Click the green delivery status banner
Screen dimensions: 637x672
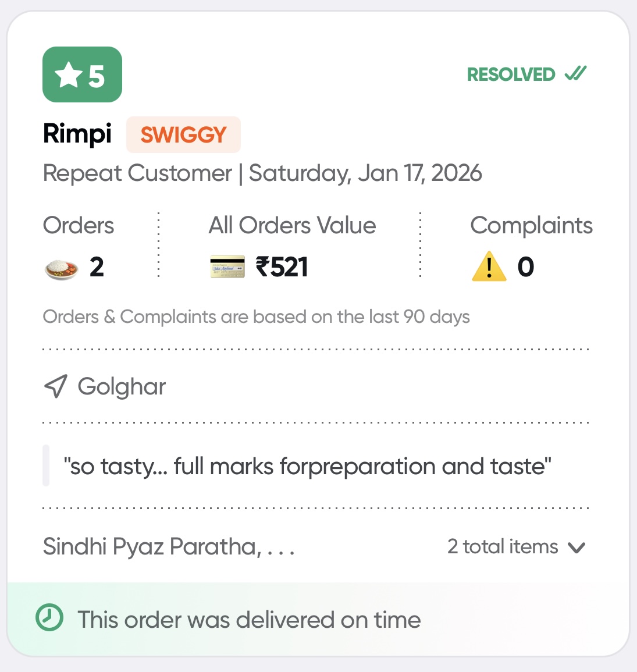point(317,619)
